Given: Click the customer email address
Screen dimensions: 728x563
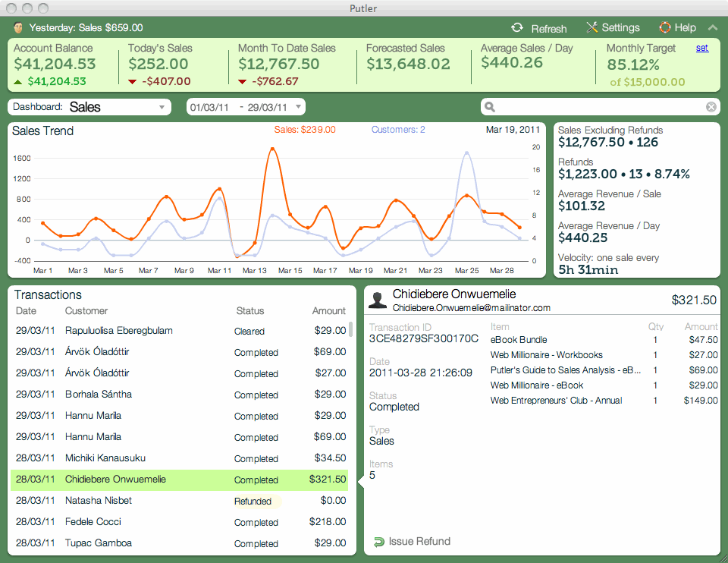Looking at the screenshot, I should pos(471,307).
